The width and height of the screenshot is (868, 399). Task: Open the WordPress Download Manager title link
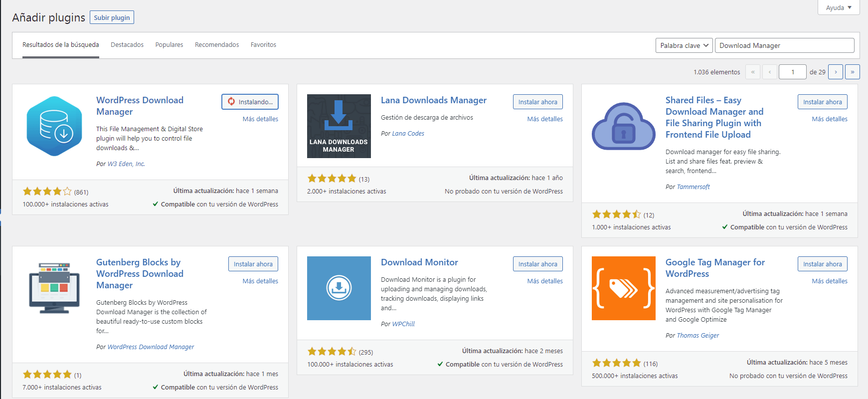pyautogui.click(x=140, y=106)
